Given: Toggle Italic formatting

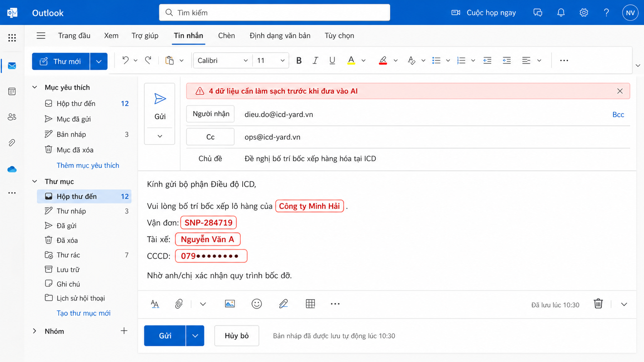Looking at the screenshot, I should click(315, 60).
